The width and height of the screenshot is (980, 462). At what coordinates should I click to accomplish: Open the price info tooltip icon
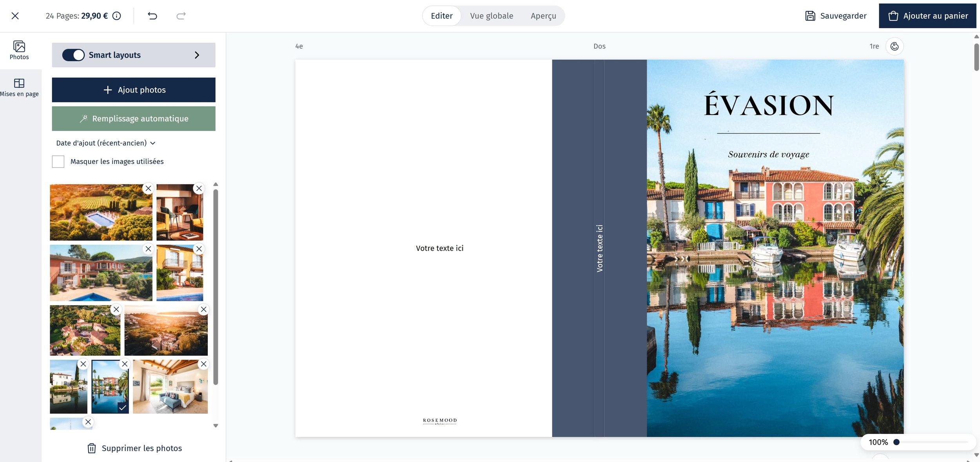116,16
